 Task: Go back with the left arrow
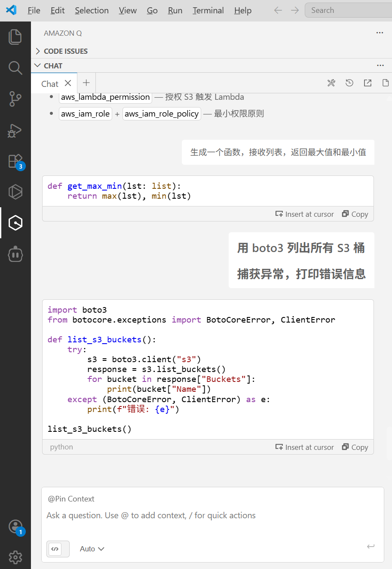278,10
